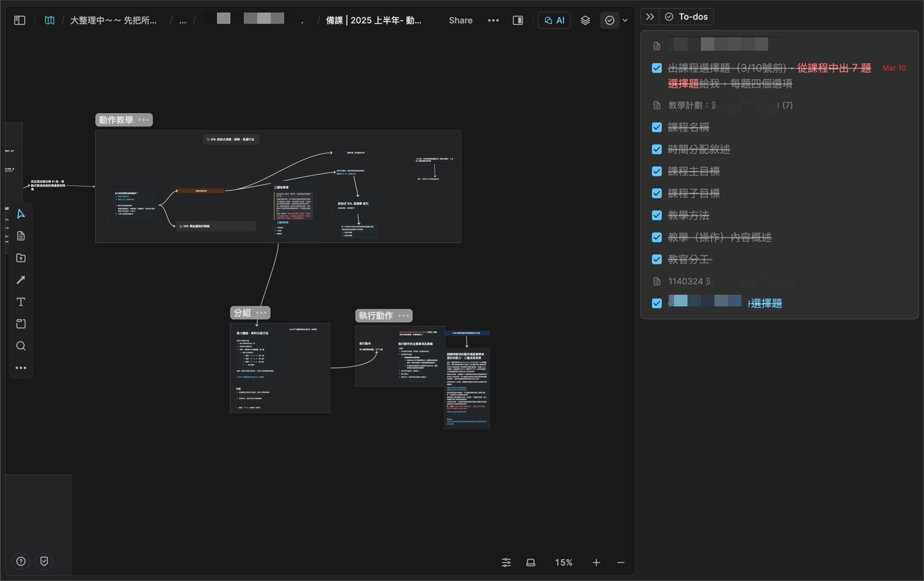Open the AI assistant
The width and height of the screenshot is (924, 581).
coord(554,20)
